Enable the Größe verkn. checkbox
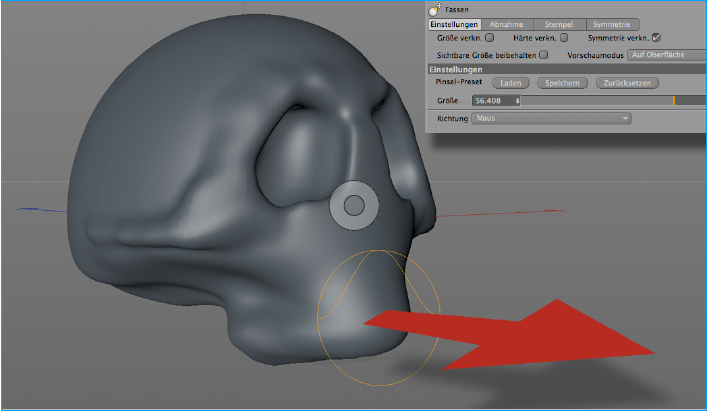Screen dimensions: 707x411 [489, 38]
